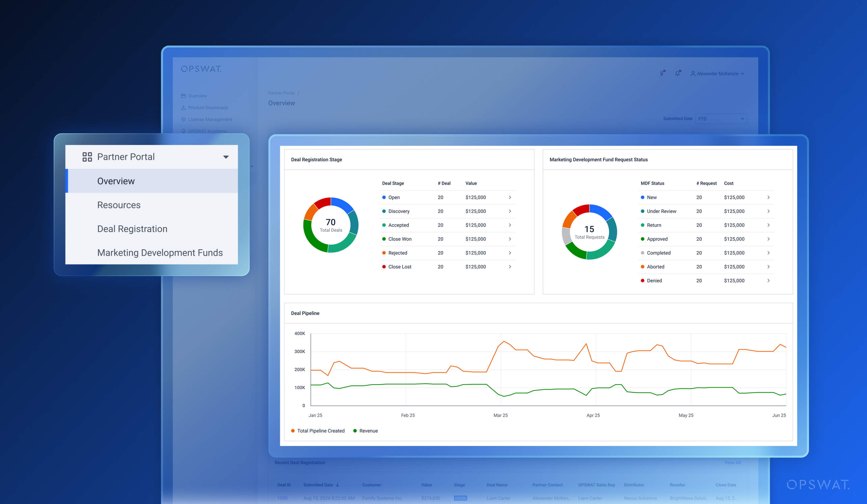Open the Product Downloads sidebar icon

pyautogui.click(x=184, y=107)
